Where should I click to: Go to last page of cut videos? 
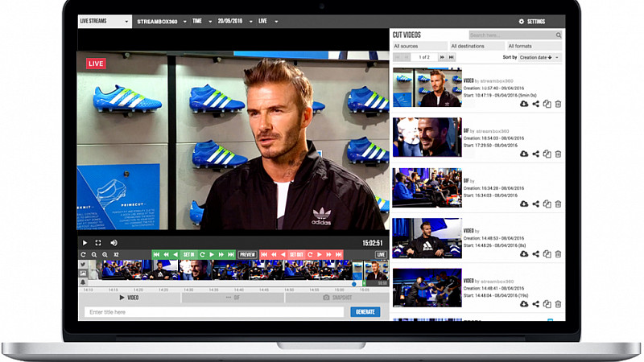pos(451,57)
